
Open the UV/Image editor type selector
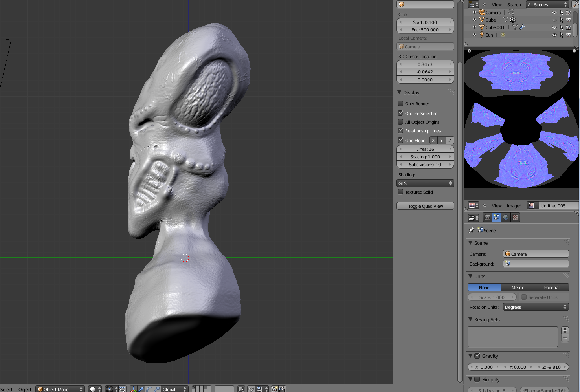pyautogui.click(x=474, y=205)
